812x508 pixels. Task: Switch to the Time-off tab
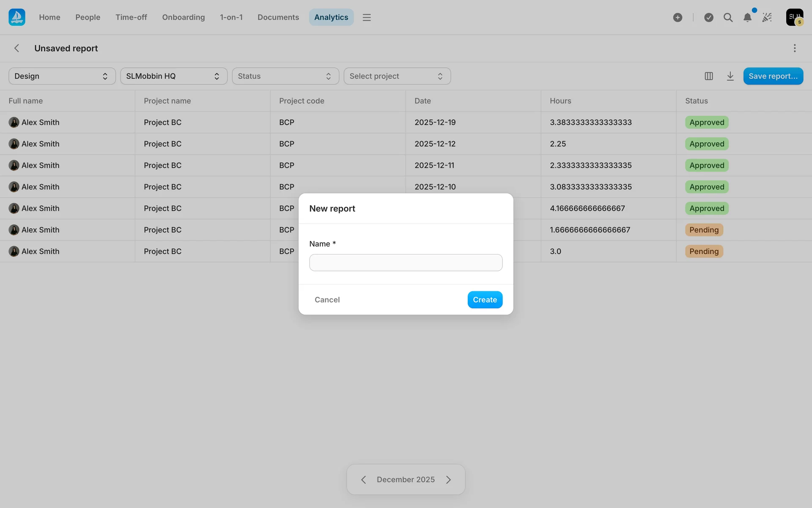pos(131,17)
